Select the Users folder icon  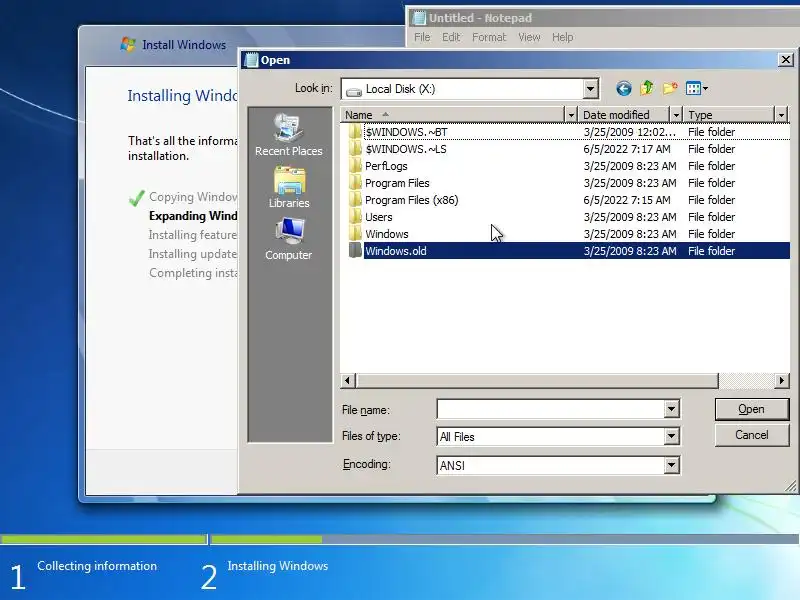click(x=355, y=217)
